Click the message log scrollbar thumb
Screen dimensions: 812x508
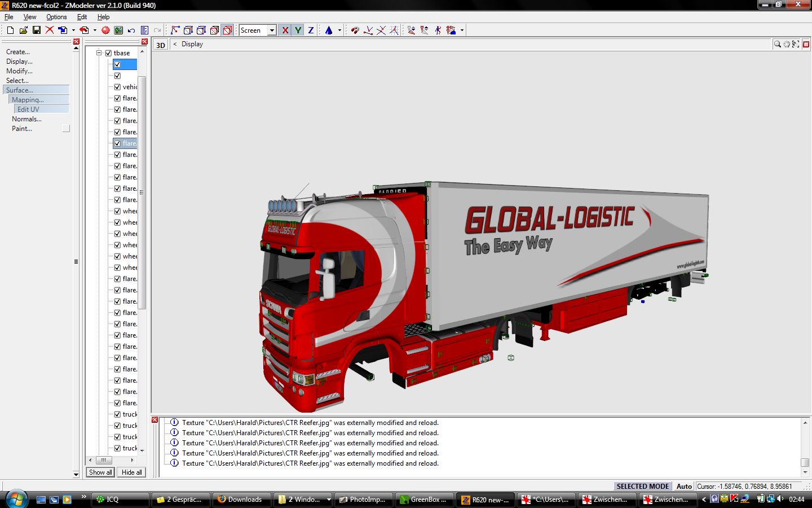click(x=805, y=463)
